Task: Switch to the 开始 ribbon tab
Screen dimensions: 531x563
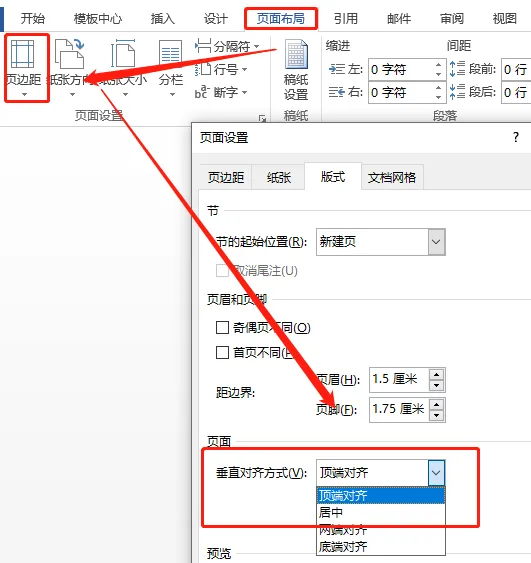Action: [33, 18]
